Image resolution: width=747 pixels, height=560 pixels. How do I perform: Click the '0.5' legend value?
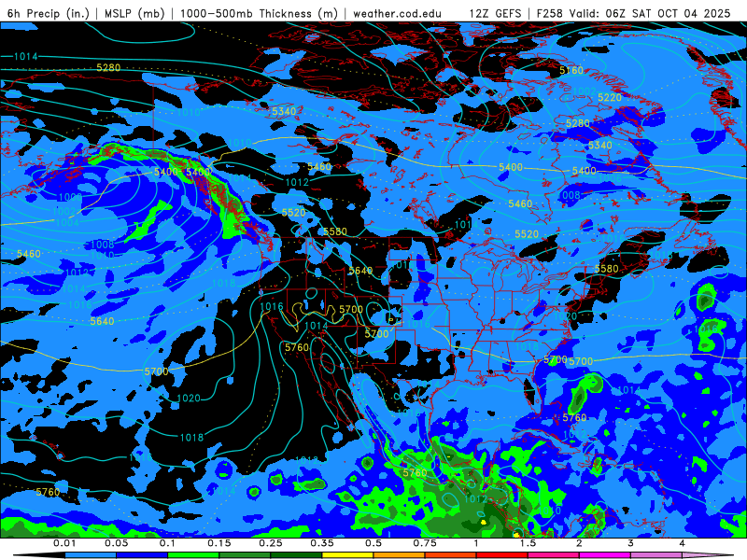click(x=373, y=543)
